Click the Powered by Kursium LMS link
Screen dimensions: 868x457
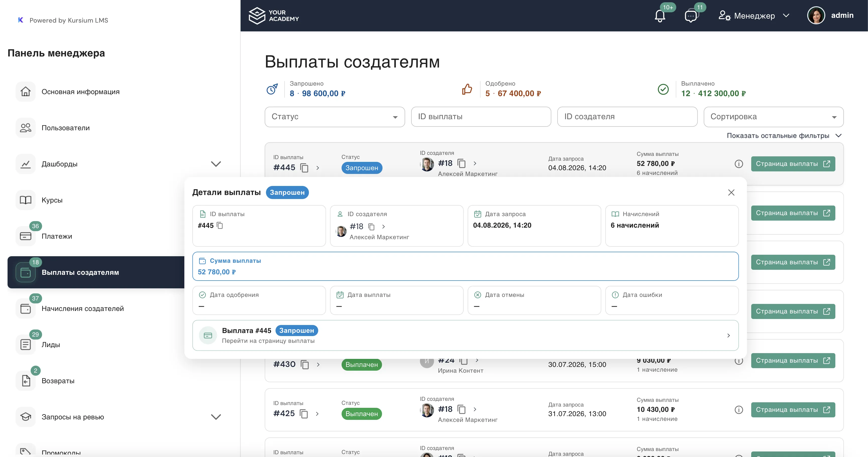[x=63, y=20]
